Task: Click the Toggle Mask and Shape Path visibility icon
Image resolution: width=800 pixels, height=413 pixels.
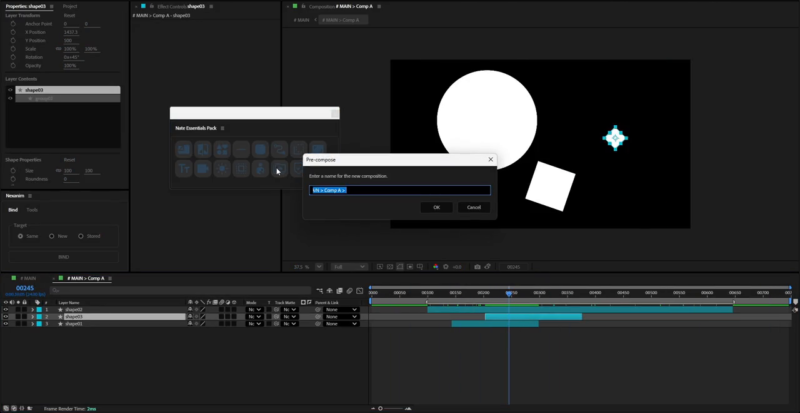Action: pyautogui.click(x=399, y=266)
